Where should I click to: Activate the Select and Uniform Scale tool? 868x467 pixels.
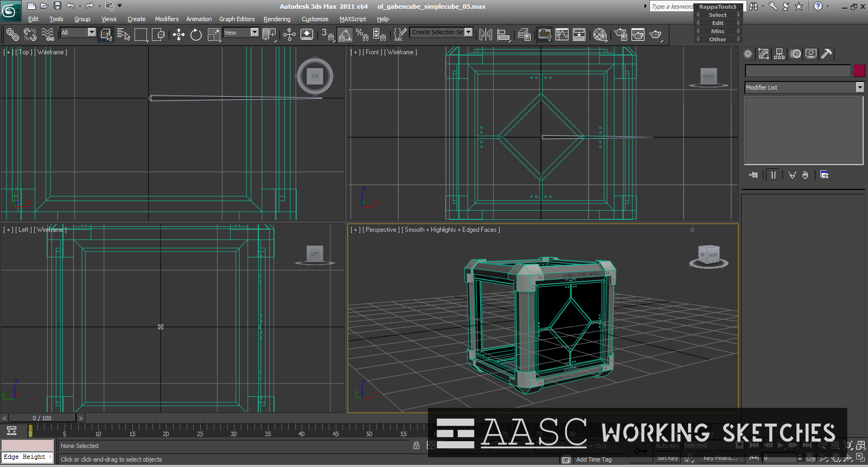214,35
